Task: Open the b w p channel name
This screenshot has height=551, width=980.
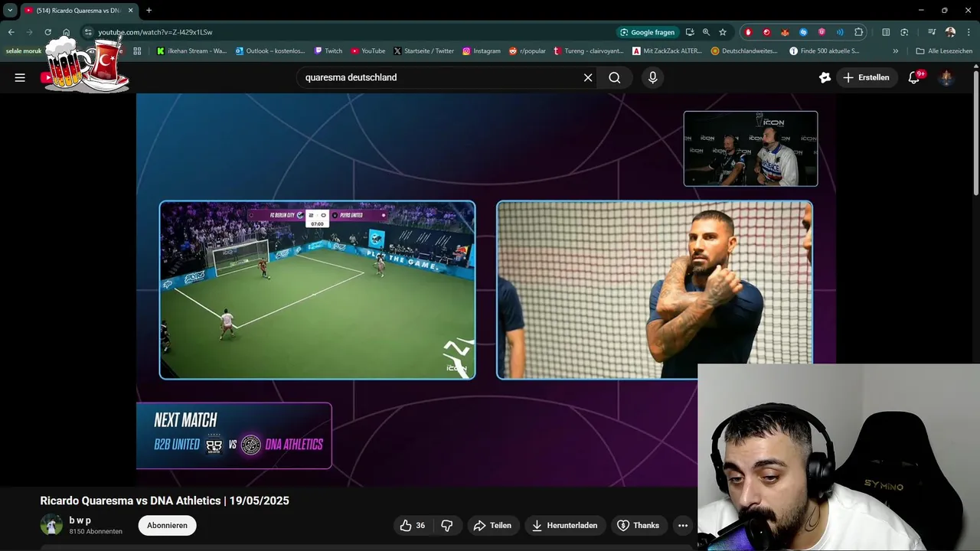Action: pos(80,520)
